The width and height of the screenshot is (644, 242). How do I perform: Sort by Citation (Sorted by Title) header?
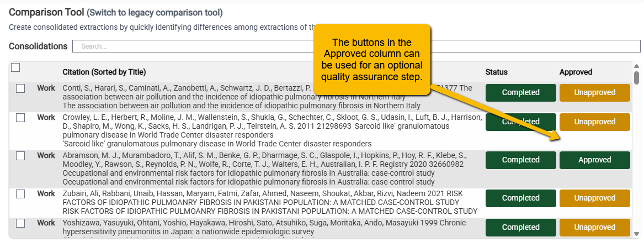point(104,72)
